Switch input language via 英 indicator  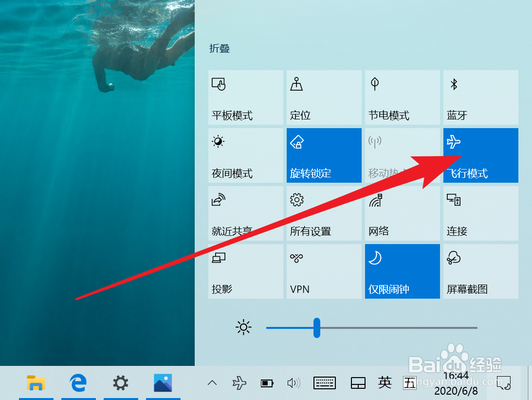[385, 383]
